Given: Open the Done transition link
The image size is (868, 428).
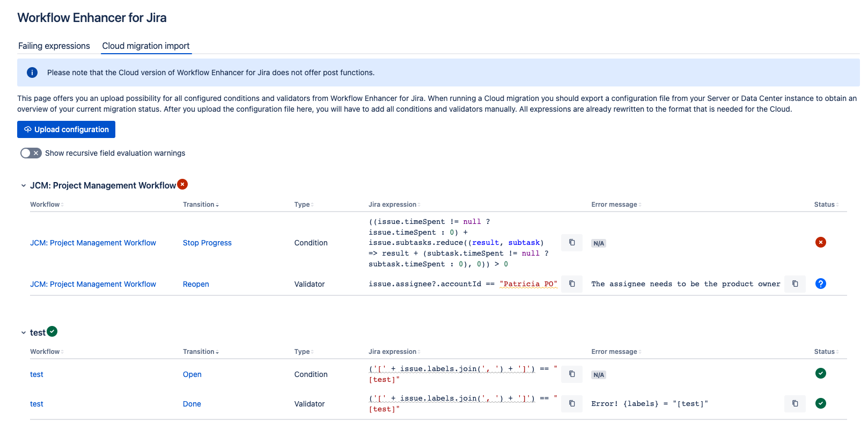Looking at the screenshot, I should tap(192, 404).
